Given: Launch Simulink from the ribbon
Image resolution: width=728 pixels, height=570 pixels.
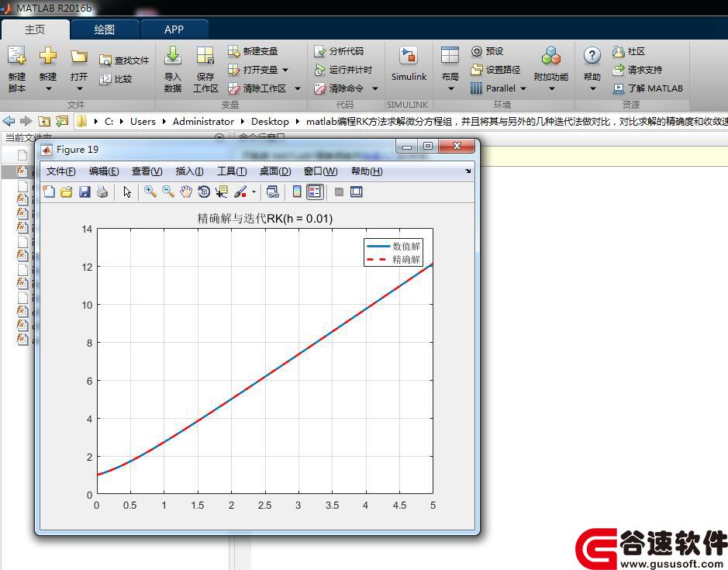Looking at the screenshot, I should 409,64.
